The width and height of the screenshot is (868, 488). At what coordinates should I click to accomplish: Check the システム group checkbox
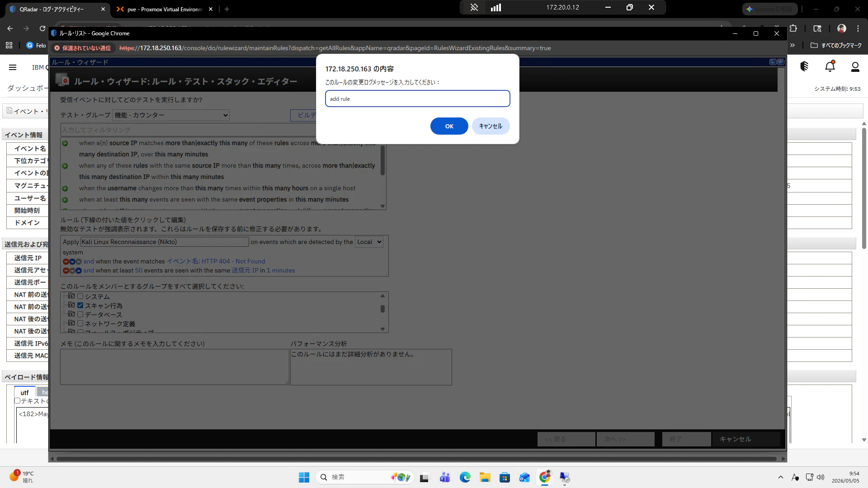pyautogui.click(x=80, y=296)
